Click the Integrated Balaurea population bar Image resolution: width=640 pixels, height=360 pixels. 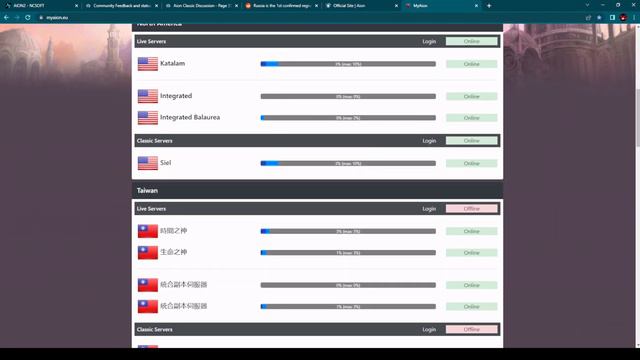coord(348,118)
